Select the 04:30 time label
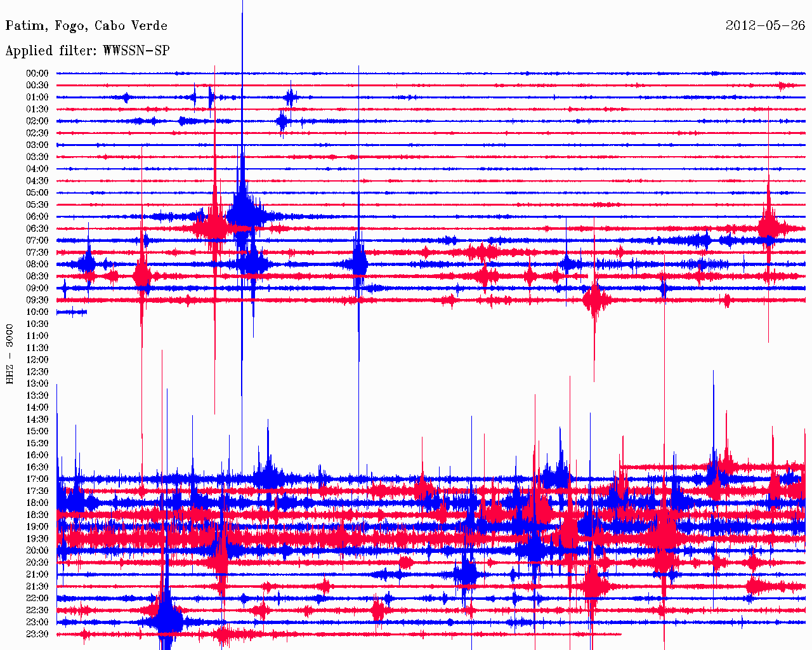This screenshot has height=650, width=812. pyautogui.click(x=37, y=181)
